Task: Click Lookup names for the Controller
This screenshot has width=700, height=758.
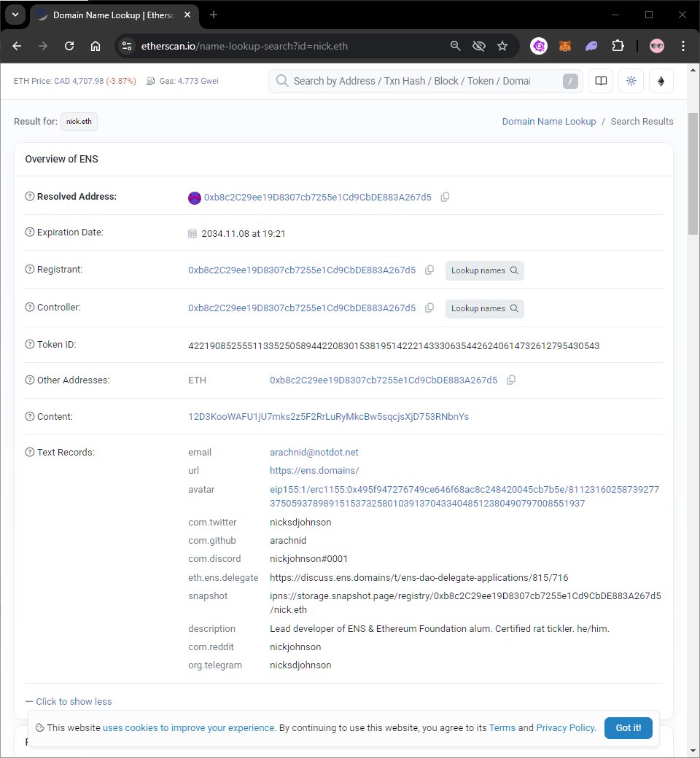Action: [484, 308]
